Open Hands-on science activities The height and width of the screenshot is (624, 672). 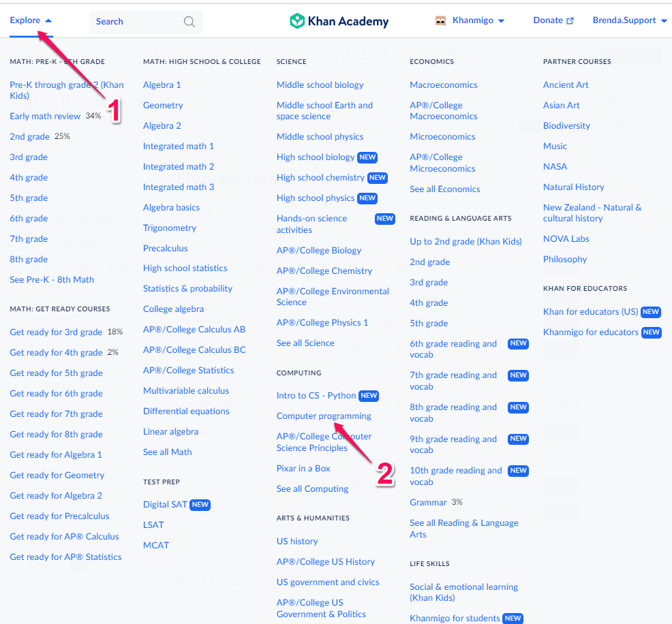311,224
